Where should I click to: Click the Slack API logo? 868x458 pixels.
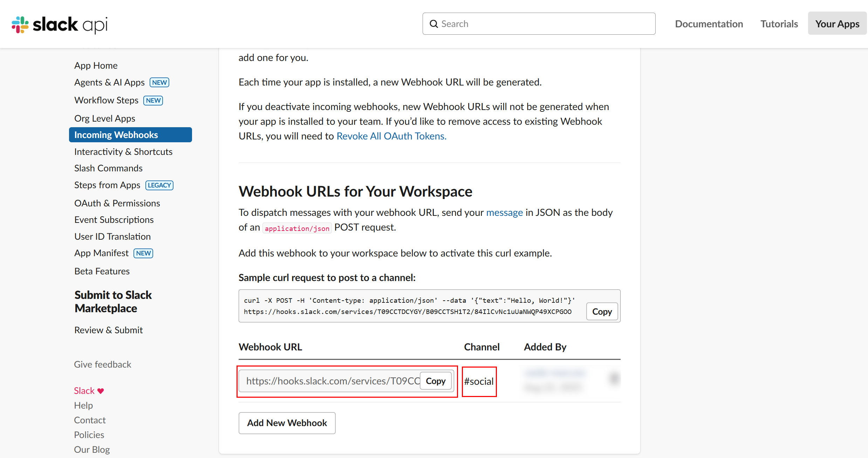click(x=59, y=24)
